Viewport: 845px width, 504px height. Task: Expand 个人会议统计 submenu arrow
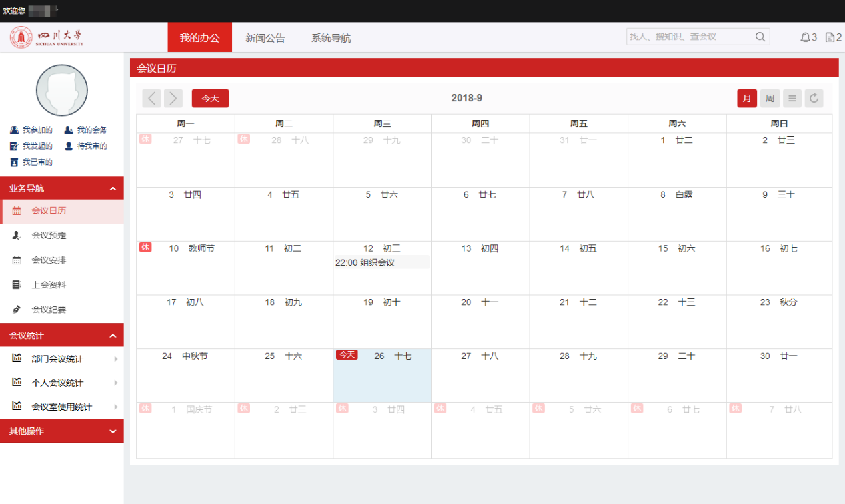(x=116, y=383)
